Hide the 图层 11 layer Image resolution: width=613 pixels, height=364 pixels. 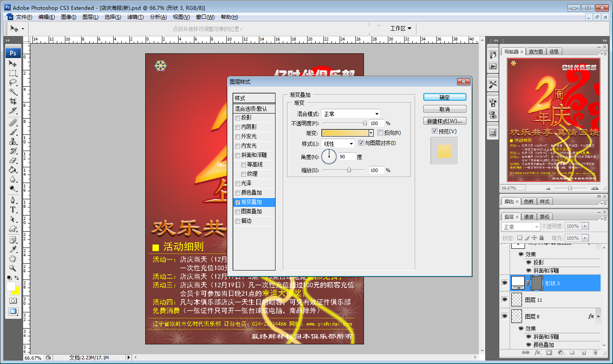pos(504,300)
